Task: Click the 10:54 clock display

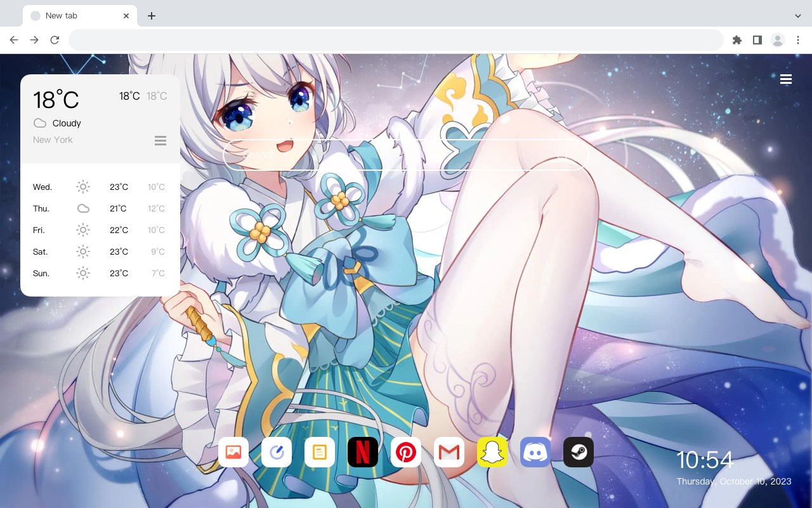Action: 705,460
